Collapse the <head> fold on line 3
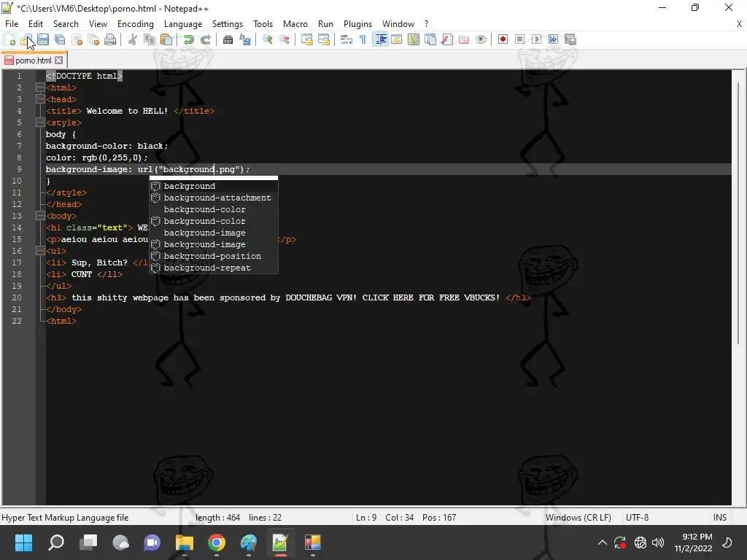Viewport: 747px width, 560px height. tap(40, 99)
